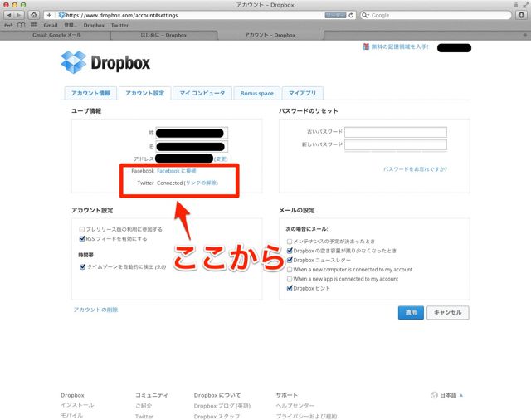Click the Google search field

(436, 15)
